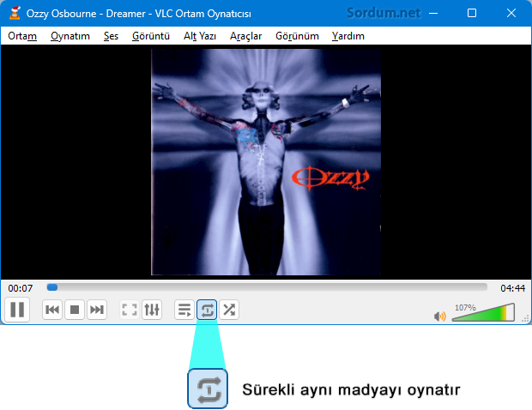Click the 00:07 elapsed time label
The width and height of the screenshot is (532, 410).
(x=21, y=288)
